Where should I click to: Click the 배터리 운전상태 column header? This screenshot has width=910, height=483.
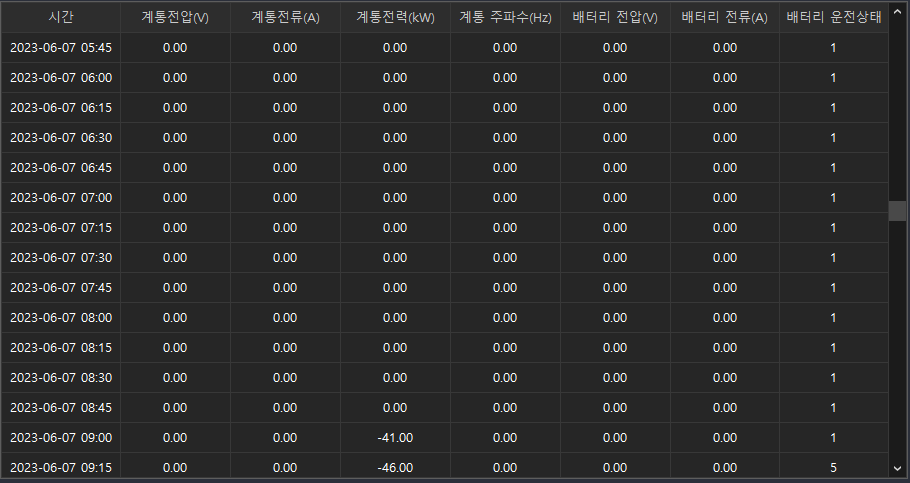(x=834, y=17)
